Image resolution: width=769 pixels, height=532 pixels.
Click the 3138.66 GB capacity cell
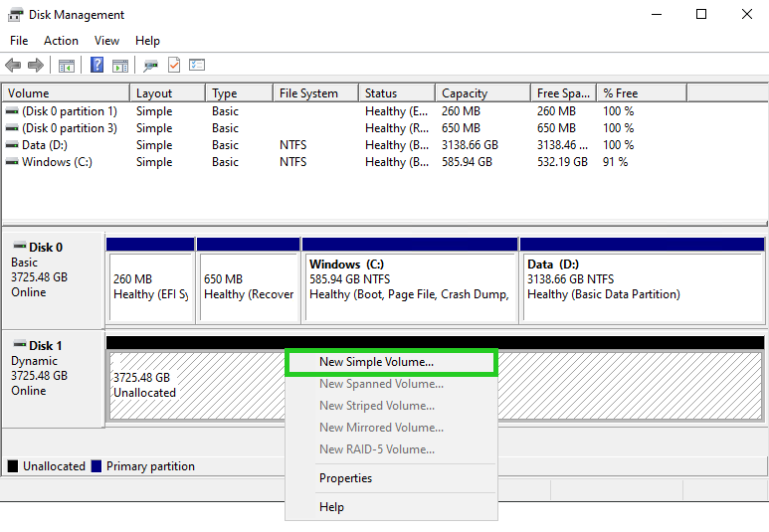click(x=470, y=145)
